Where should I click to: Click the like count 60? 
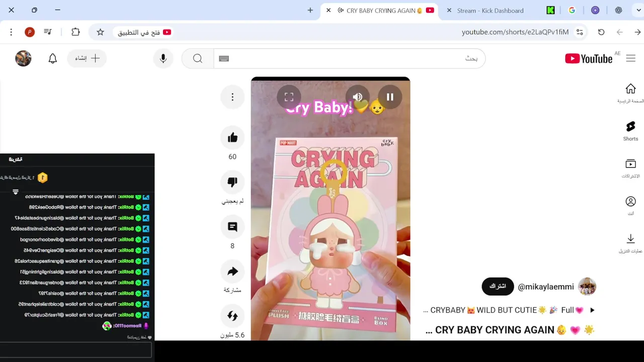coord(232,157)
